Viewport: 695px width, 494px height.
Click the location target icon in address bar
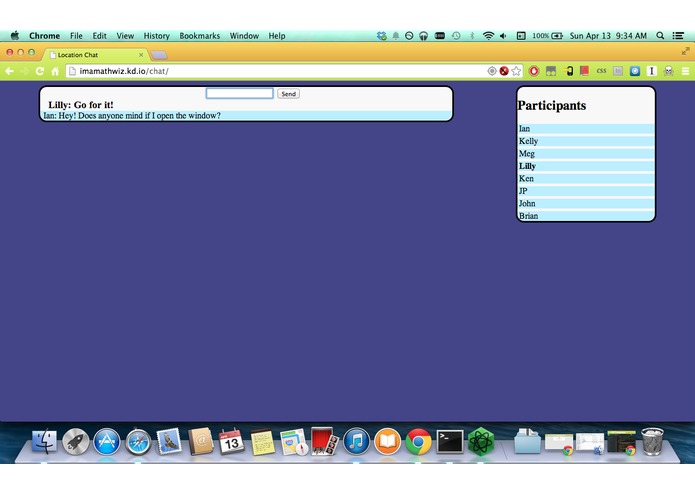(x=492, y=71)
